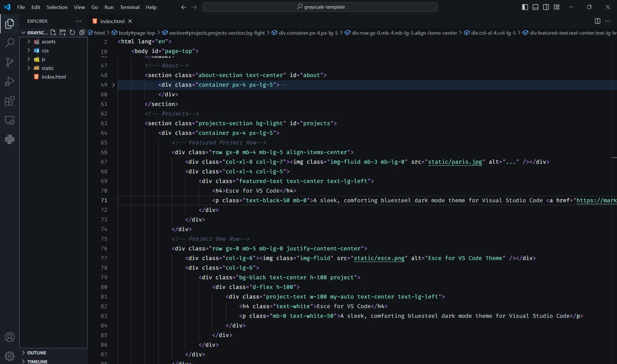Open the Manage gear icon
The height and width of the screenshot is (364, 617).
click(x=10, y=356)
